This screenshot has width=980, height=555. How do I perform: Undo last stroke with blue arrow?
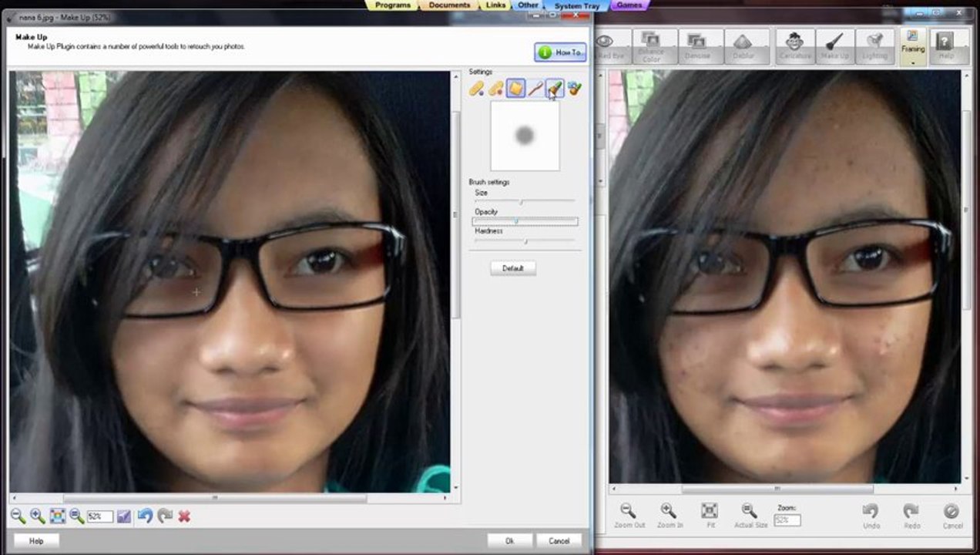[144, 516]
